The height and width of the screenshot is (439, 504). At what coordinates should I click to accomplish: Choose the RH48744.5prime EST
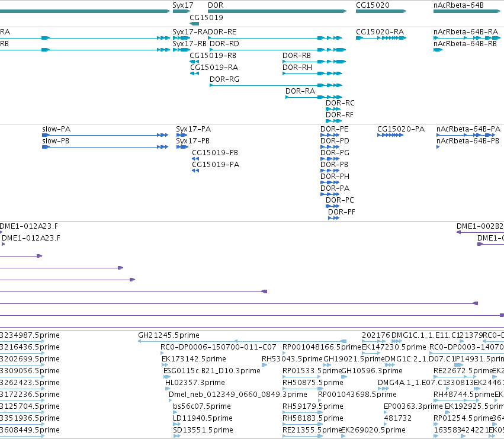click(x=464, y=395)
